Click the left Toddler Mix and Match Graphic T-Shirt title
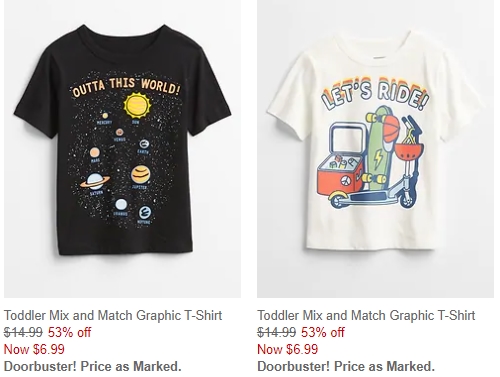Screen dimensions: 500x377 pos(113,315)
